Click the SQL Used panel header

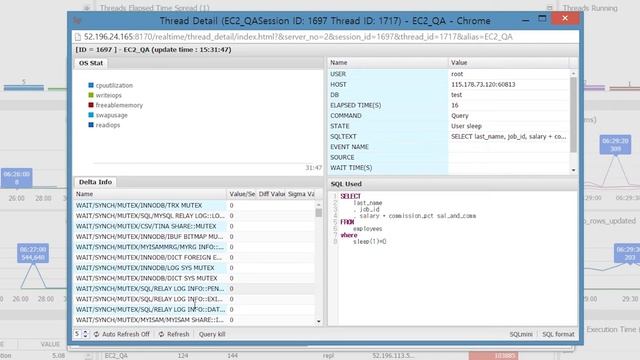(x=453, y=184)
